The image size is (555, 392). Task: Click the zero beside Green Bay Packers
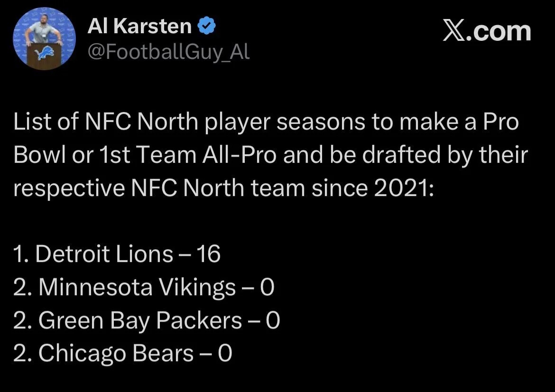273,321
